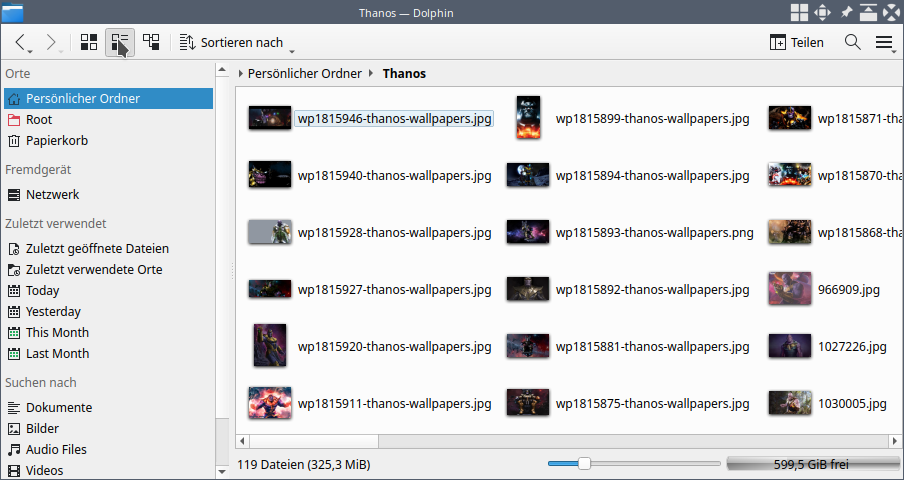This screenshot has height=480, width=904.
Task: Click the Dolphin folder icon in title bar
Action: pos(12,12)
